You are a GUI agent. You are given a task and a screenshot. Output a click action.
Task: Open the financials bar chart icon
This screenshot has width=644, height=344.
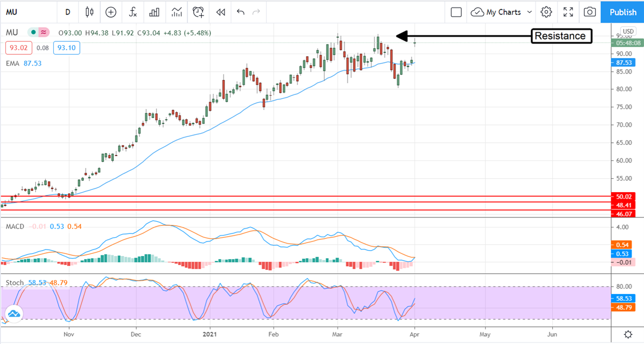[x=154, y=12]
